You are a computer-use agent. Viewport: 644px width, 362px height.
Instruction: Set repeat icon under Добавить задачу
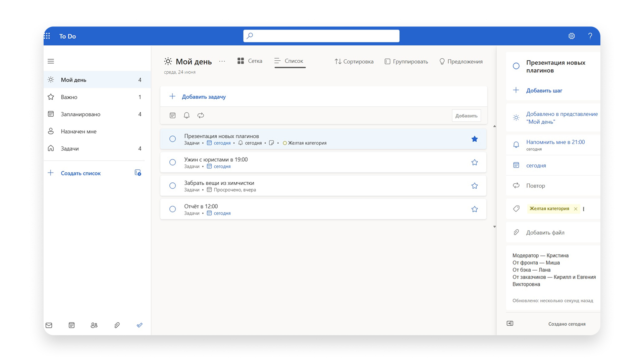[x=201, y=115]
